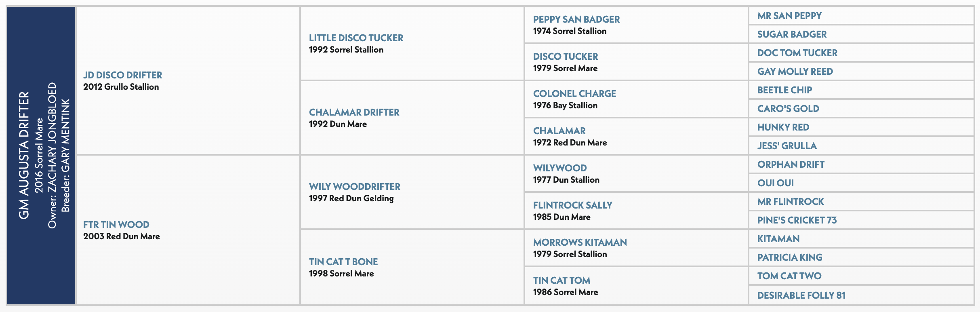Open LITTLE DISCO TUCKER pedigree link
The image size is (980, 312).
point(356,38)
